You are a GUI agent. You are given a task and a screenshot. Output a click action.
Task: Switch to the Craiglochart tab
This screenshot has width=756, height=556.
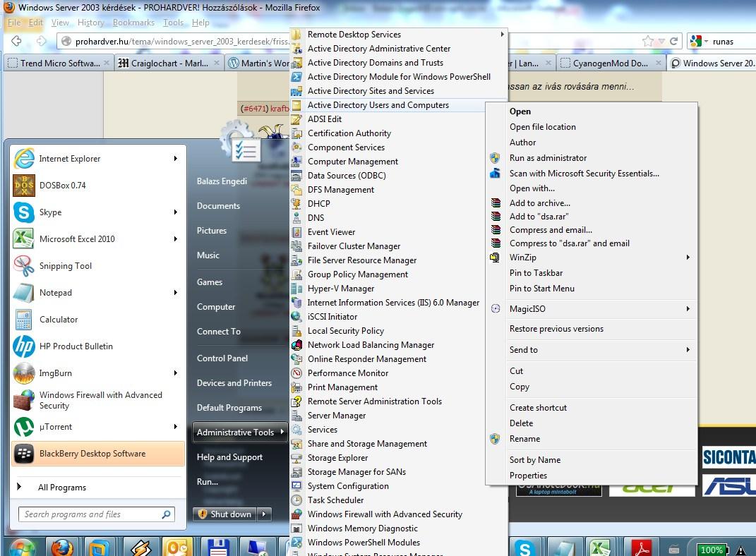click(169, 63)
